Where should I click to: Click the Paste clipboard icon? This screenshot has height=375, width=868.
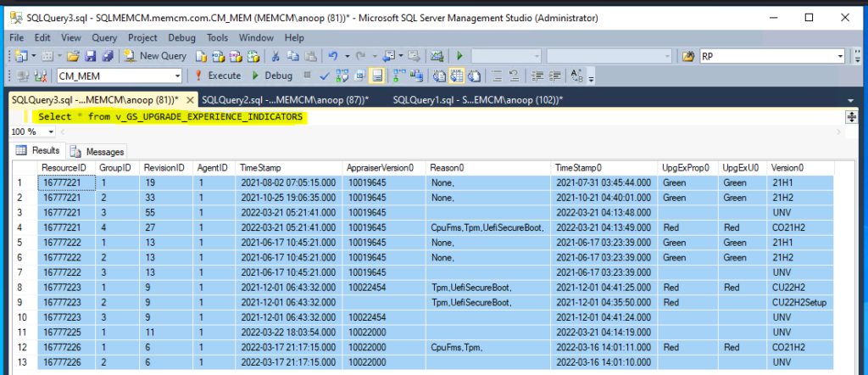coord(310,56)
